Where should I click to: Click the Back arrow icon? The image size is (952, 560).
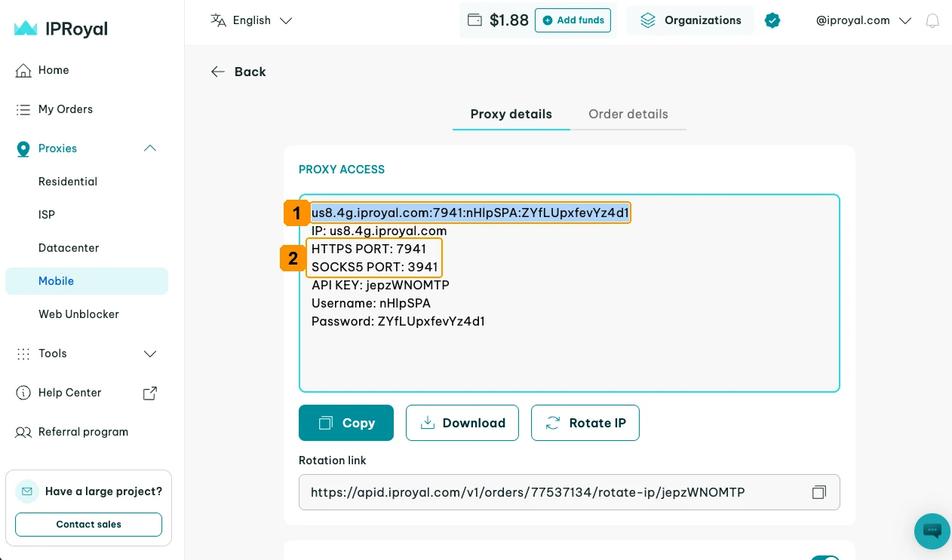click(x=218, y=72)
